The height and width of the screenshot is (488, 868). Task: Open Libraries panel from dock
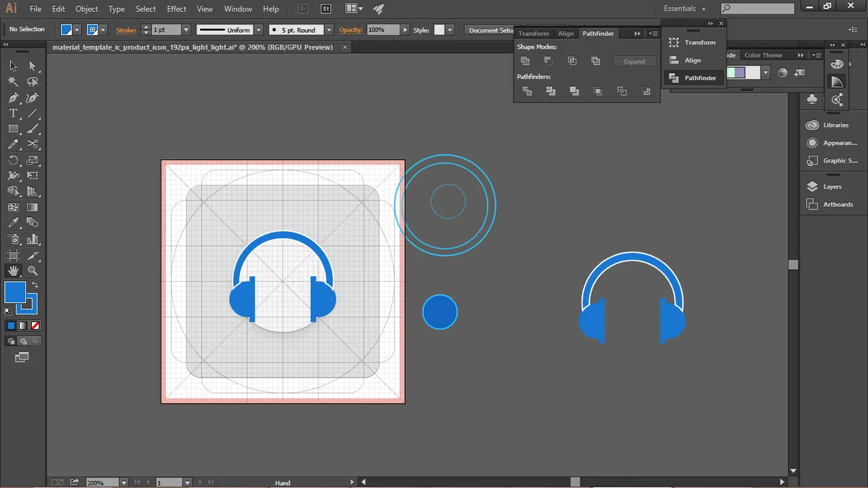(828, 125)
